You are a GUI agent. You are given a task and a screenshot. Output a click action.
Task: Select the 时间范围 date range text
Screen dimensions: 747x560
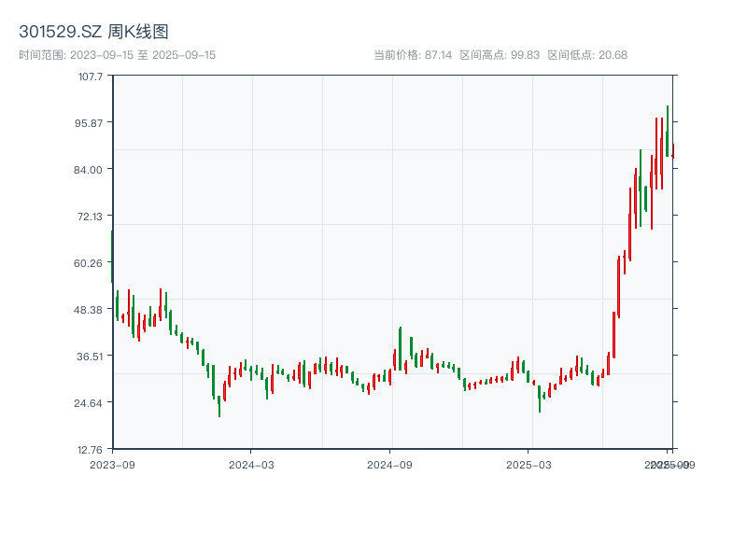[x=117, y=55]
